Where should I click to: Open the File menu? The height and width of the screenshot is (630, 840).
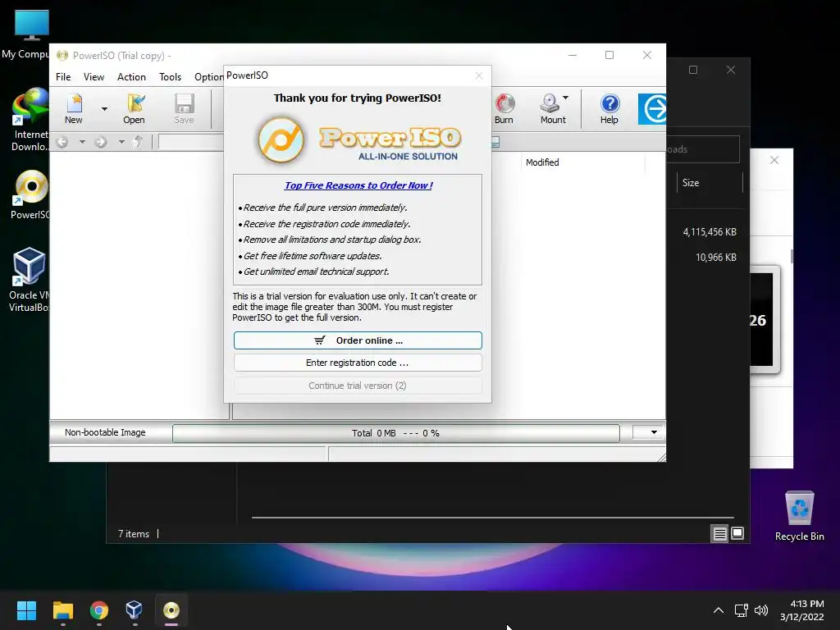63,76
